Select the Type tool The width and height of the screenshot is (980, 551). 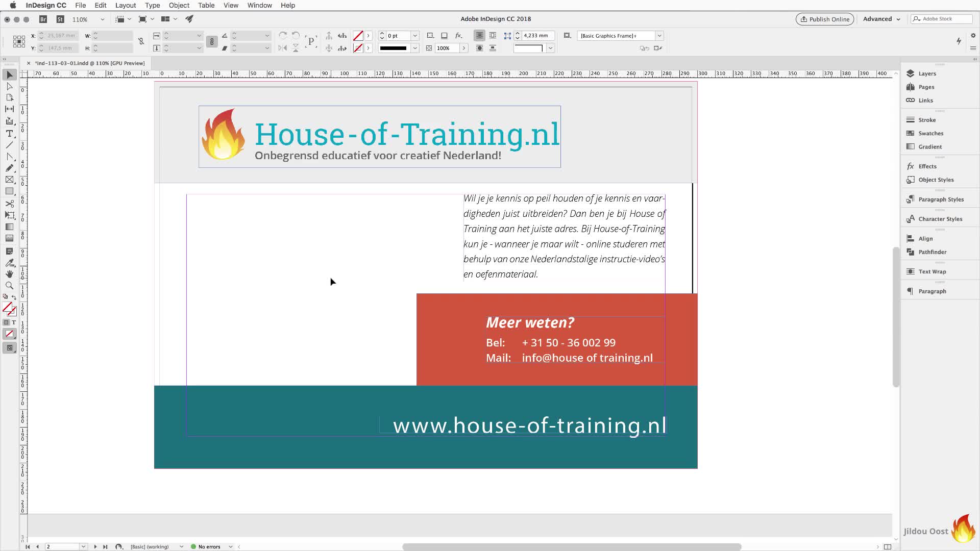coord(9,133)
